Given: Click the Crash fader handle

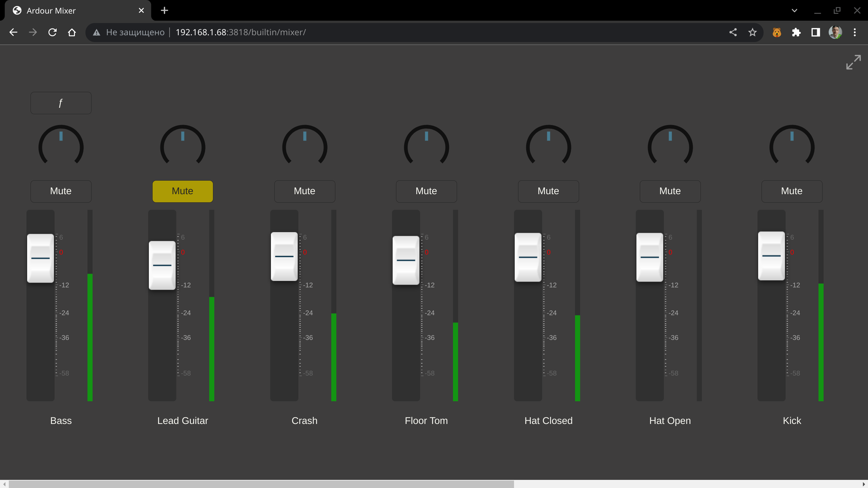Looking at the screenshot, I should pyautogui.click(x=284, y=257).
